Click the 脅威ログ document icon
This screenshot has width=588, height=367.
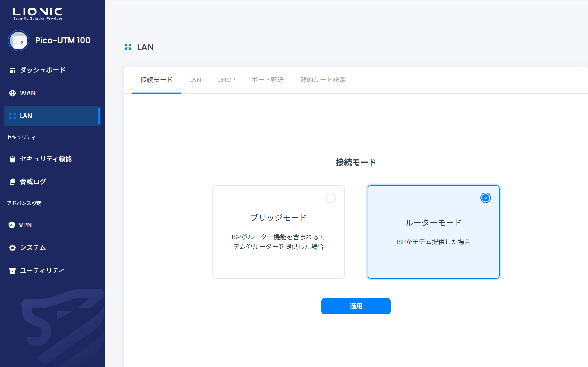click(x=12, y=182)
